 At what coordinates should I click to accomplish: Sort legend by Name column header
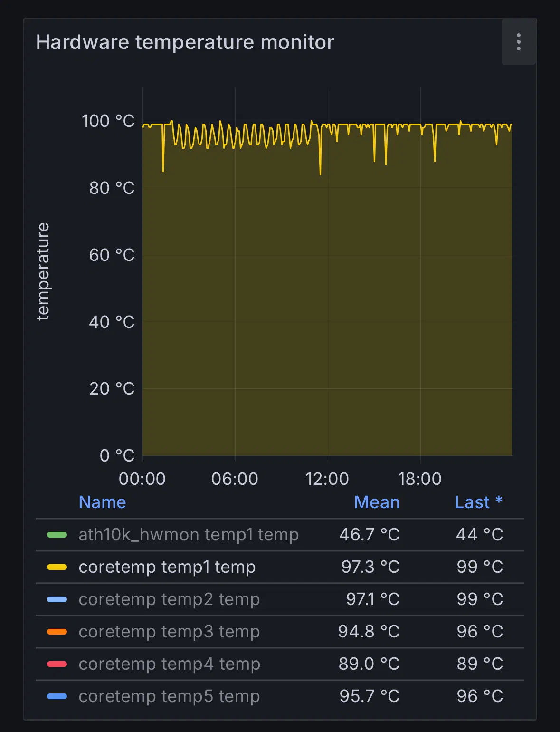point(102,502)
